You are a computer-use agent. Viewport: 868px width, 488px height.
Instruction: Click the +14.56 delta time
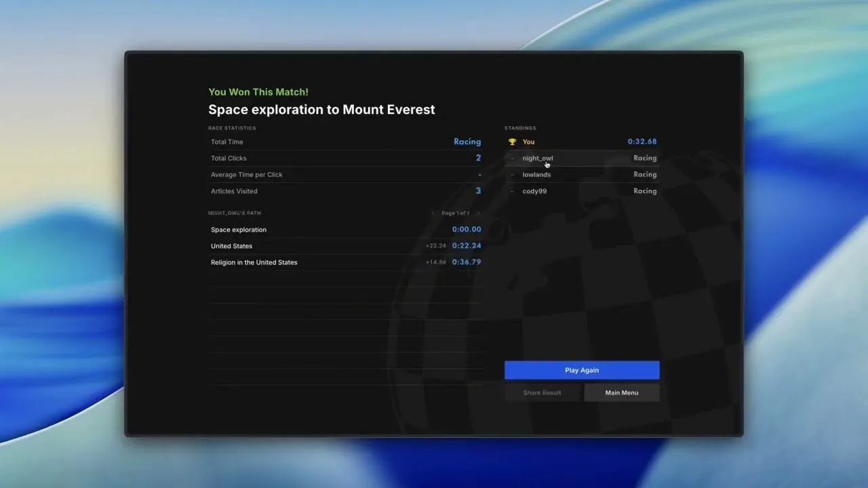[436, 262]
